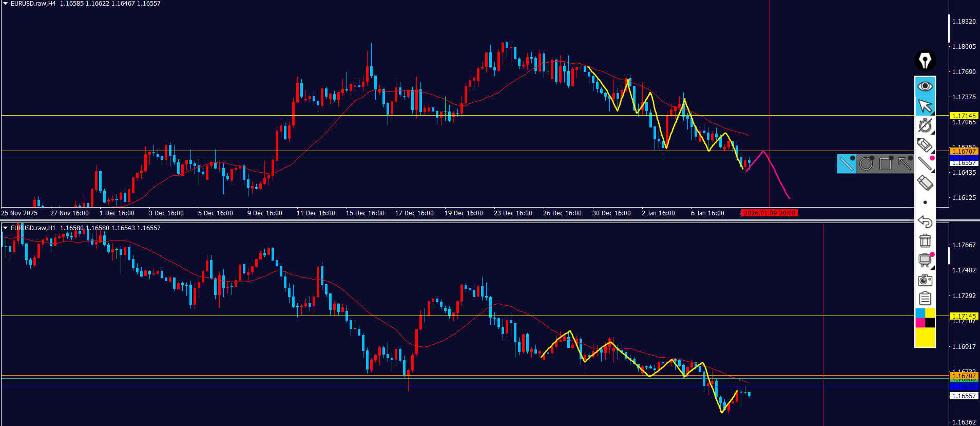Take a screenshot with camera icon

coord(925,280)
